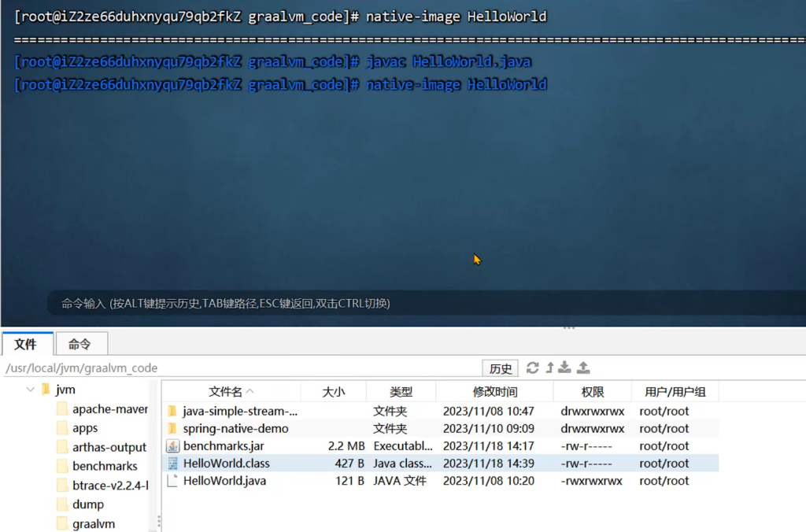Click the download file icon
Image resolution: width=806 pixels, height=532 pixels.
click(x=566, y=368)
